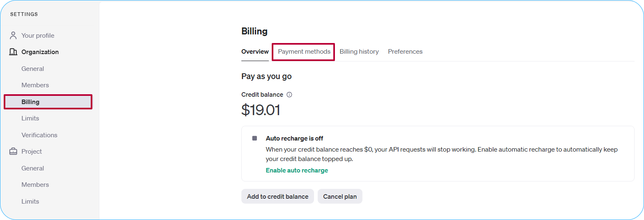
Task: Click the Cancel plan button
Action: coord(340,196)
